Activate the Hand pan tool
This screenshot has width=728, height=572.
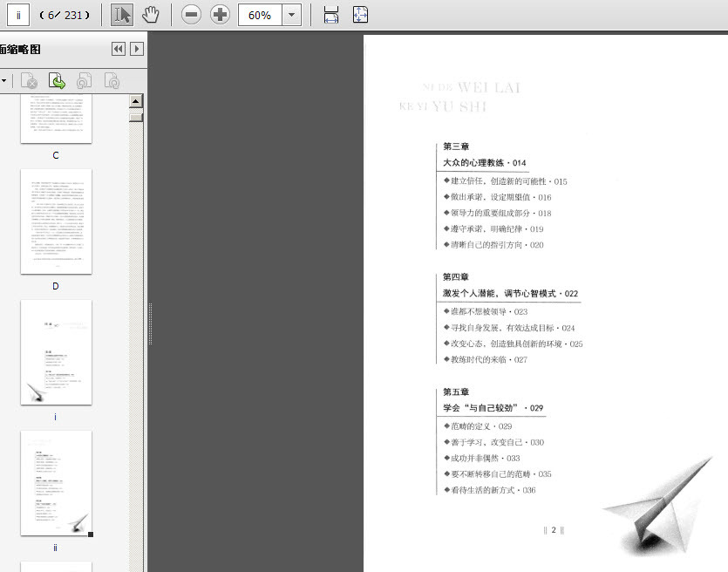151,15
